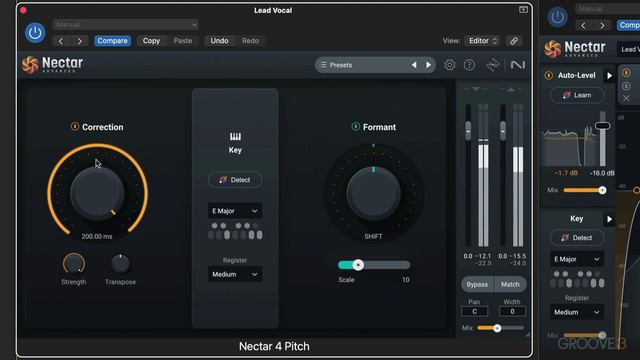The width and height of the screenshot is (640, 360).
Task: Click the Redo button
Action: [250, 41]
